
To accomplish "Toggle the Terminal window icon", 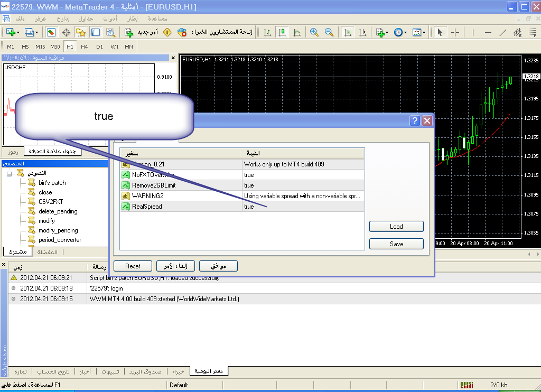I will [96, 32].
